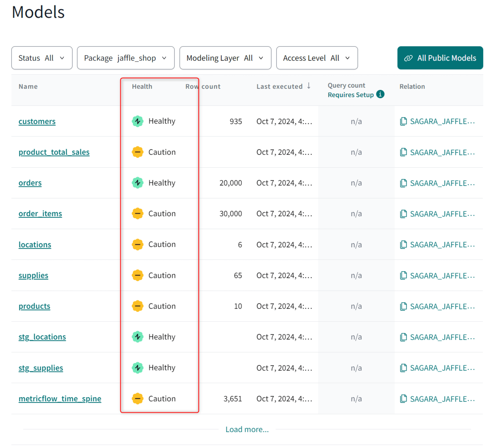Open the customers model link
This screenshot has width=495, height=448.
click(x=37, y=121)
